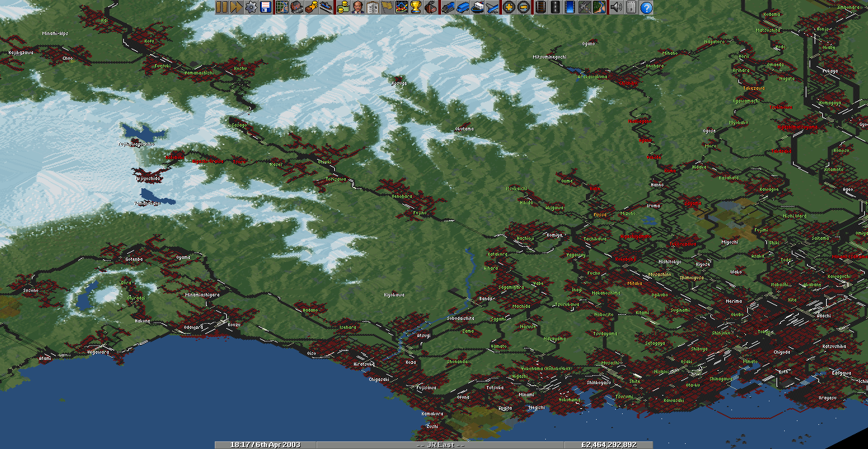868x449 pixels.
Task: Click the Chigasaki town label
Action: (x=379, y=380)
